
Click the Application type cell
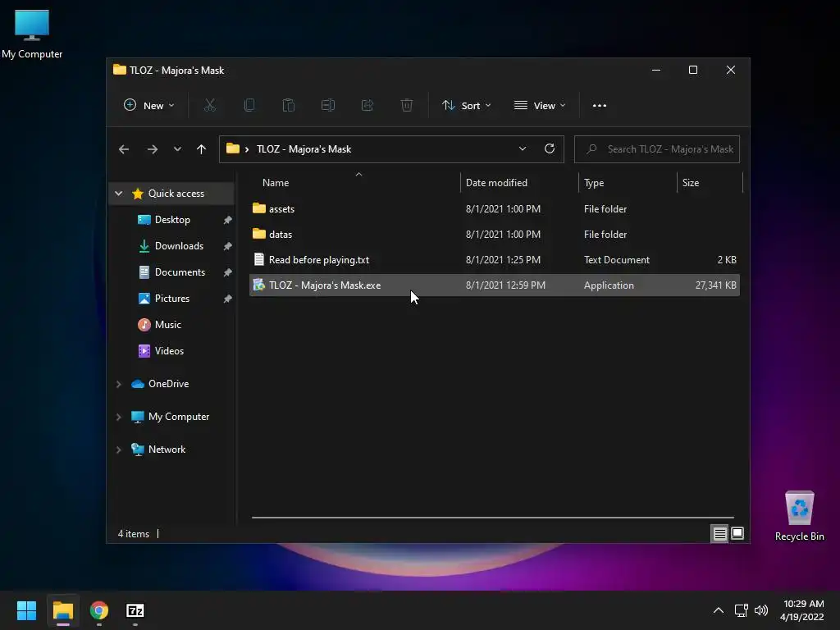pyautogui.click(x=609, y=285)
